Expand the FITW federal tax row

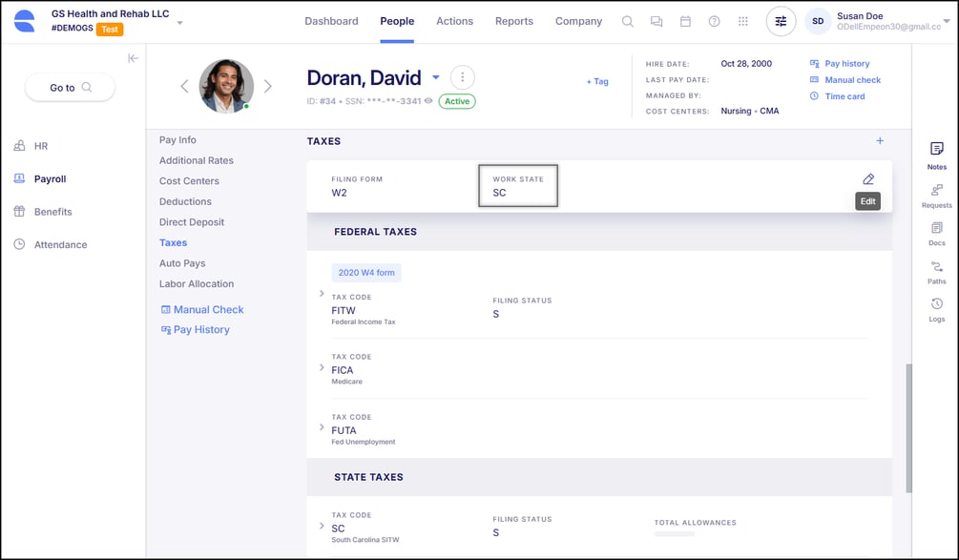coord(322,294)
